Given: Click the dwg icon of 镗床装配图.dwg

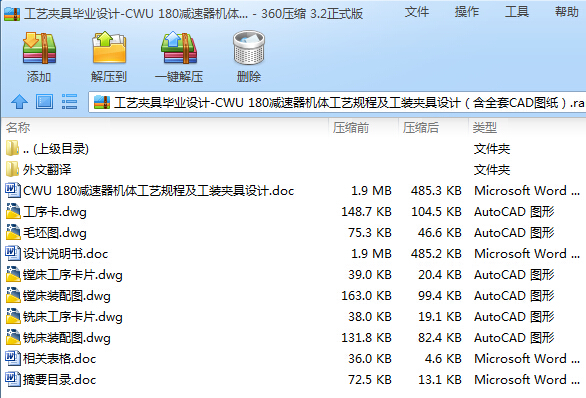Looking at the screenshot, I should [13, 295].
